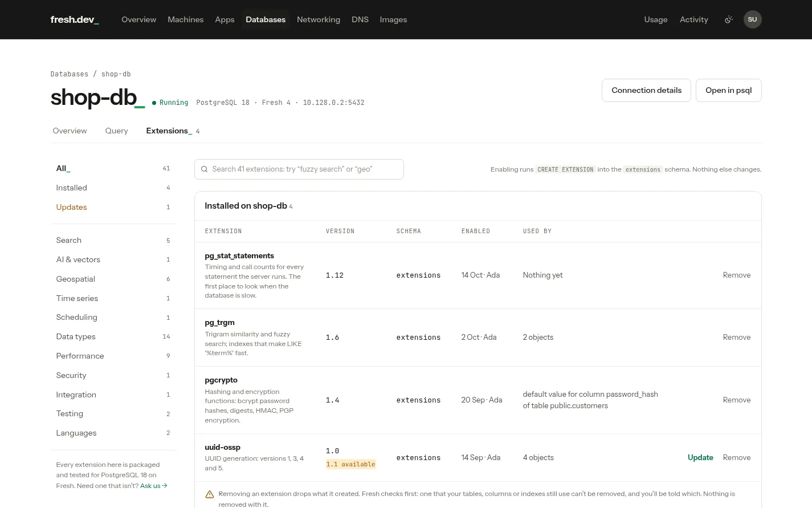Filter by the Search category
This screenshot has width=812, height=508.
point(113,240)
